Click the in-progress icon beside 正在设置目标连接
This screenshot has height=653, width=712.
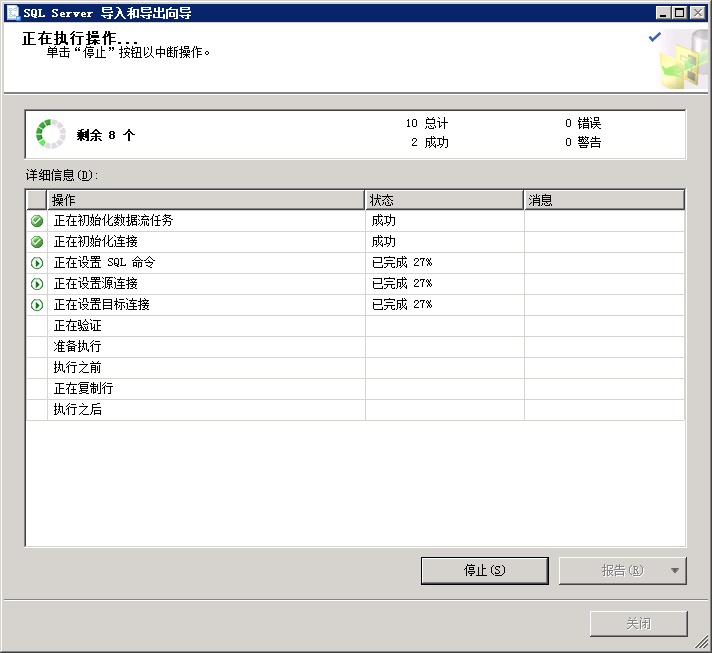37,305
